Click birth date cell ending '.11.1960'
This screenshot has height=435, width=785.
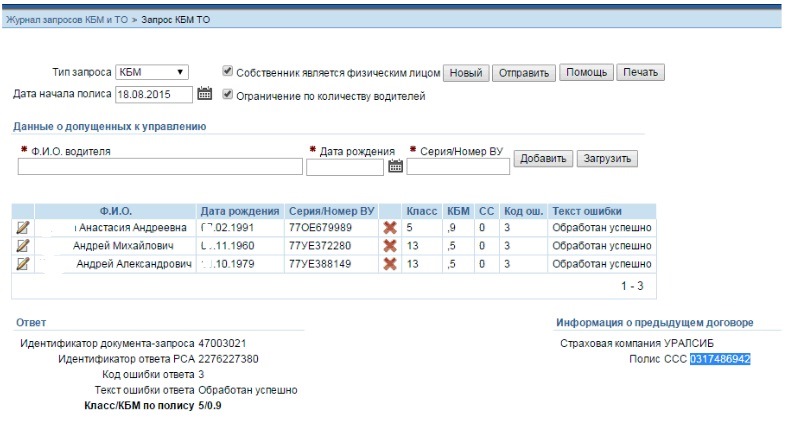[x=227, y=246]
